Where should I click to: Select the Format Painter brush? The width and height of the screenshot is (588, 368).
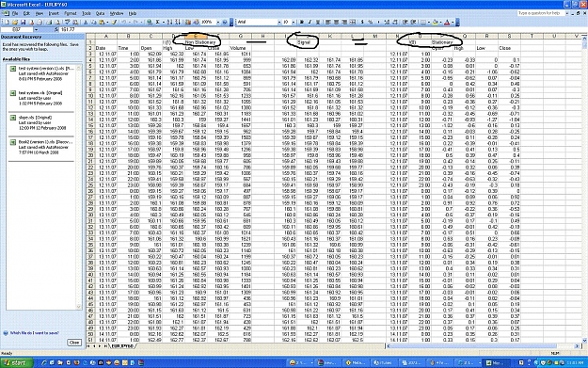point(114,23)
